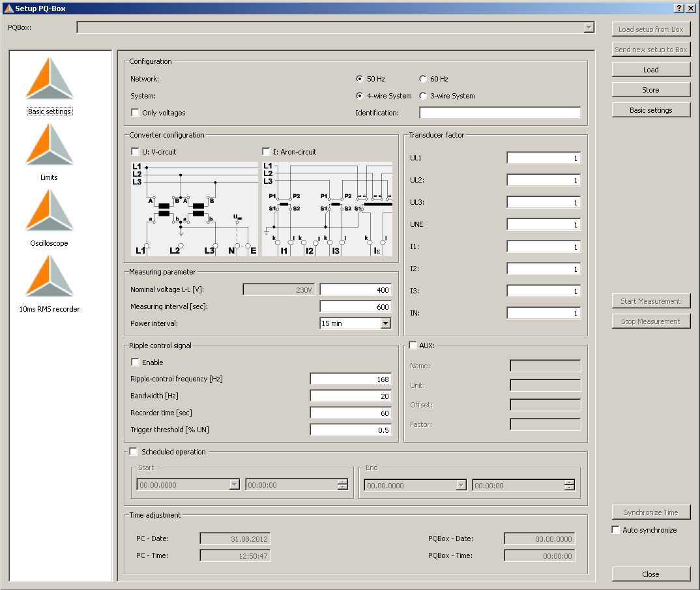Open the scheduled Start date dropdown

[x=235, y=484]
